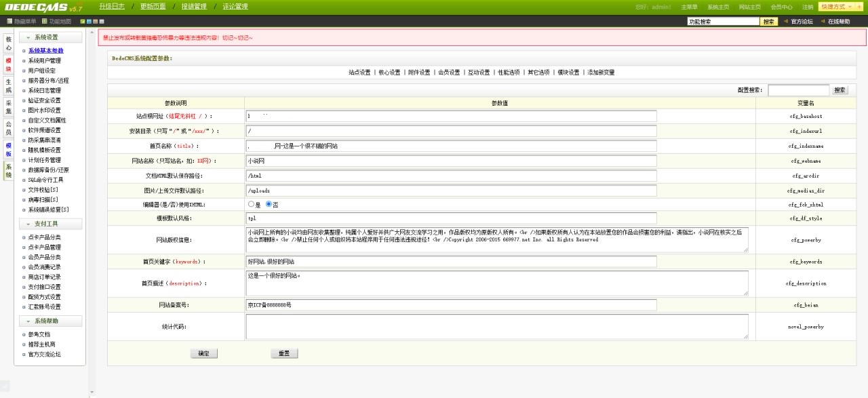
Task: Click the DedeCMS v5.7 logo
Action: point(43,7)
